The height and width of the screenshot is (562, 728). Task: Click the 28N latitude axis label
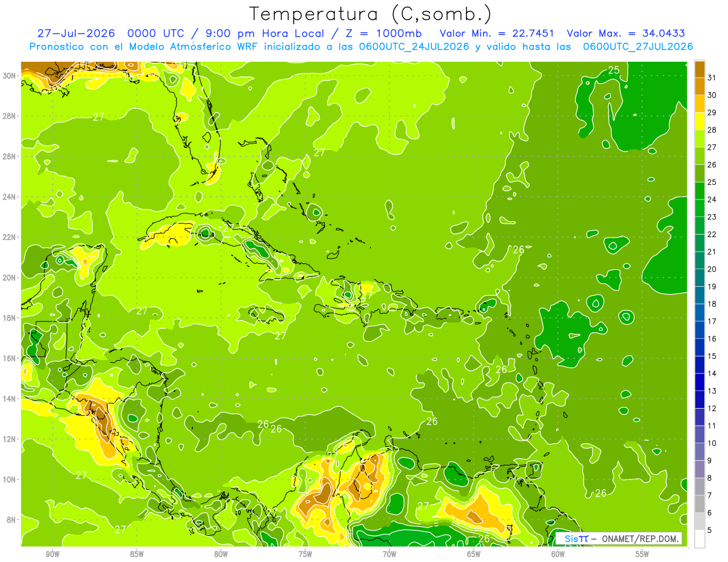pyautogui.click(x=10, y=116)
